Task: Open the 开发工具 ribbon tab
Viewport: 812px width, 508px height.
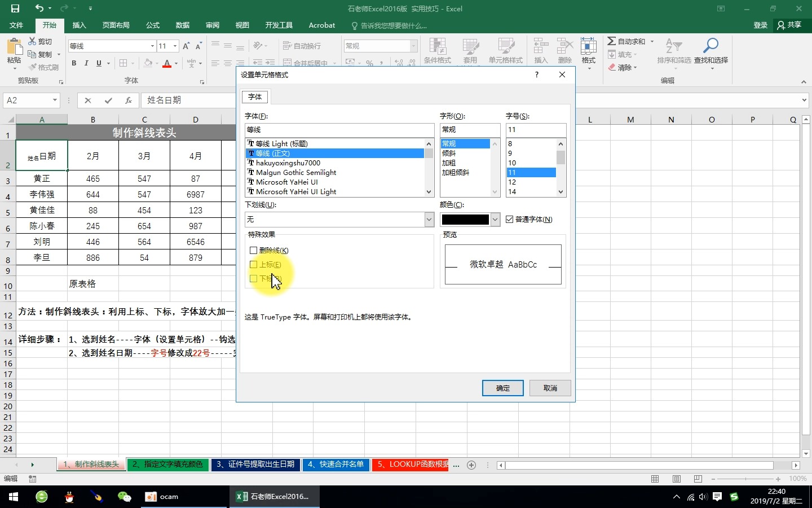Action: (x=279, y=25)
